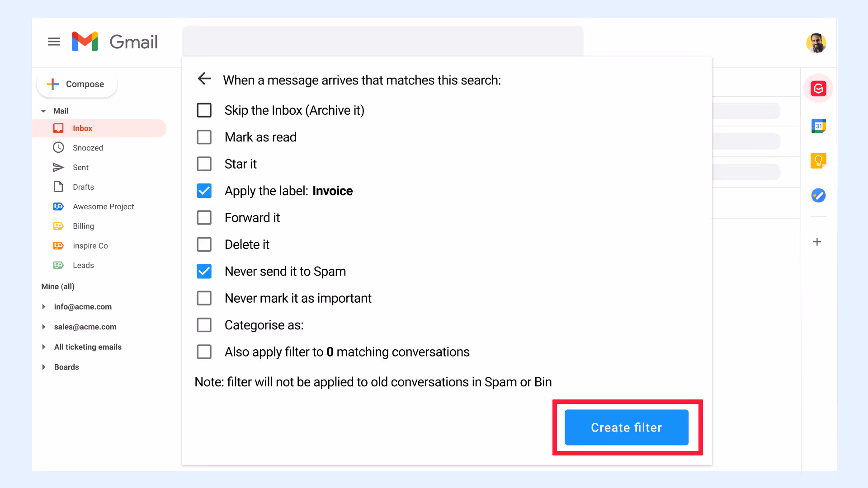Go to Sent folder
Screen dimensions: 868x488
(80, 168)
